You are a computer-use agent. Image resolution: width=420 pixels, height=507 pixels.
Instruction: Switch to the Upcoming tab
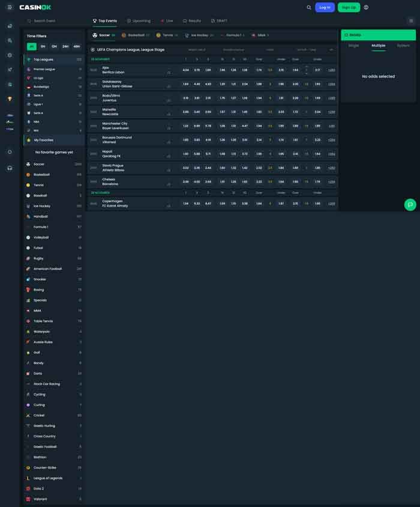[139, 20]
